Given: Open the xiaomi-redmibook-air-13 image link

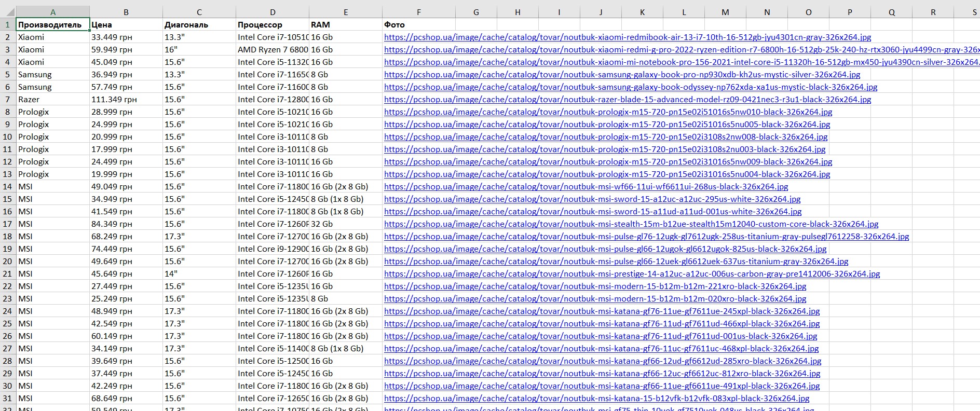Looking at the screenshot, I should [x=628, y=37].
